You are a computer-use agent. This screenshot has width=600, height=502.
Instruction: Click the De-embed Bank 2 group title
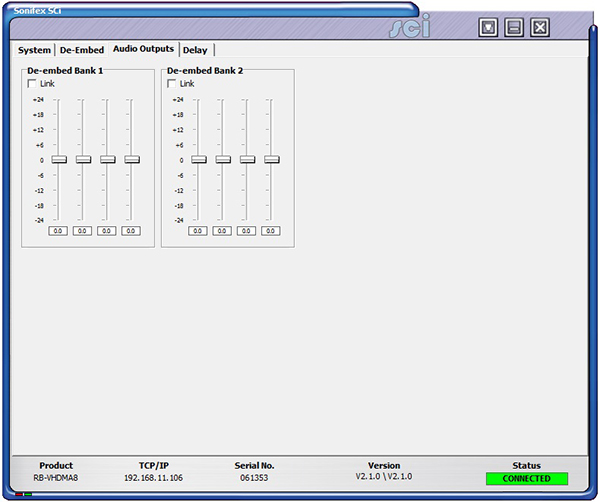[x=205, y=71]
